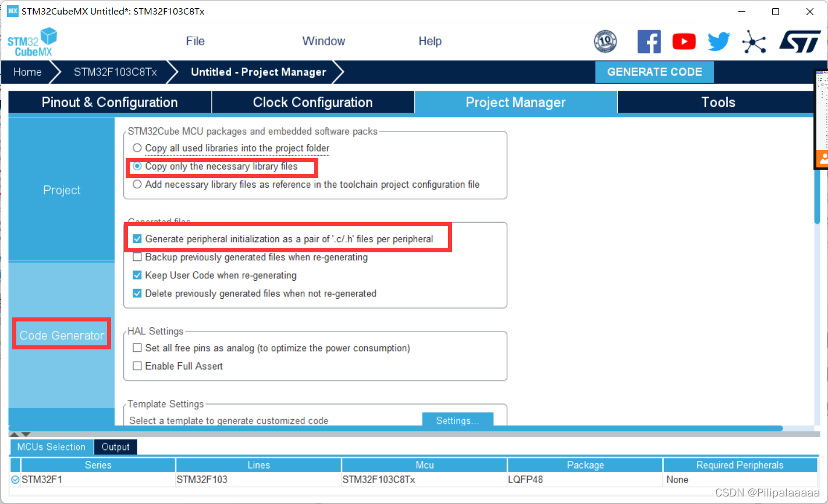Minimize the STM32CubeMX window
828x504 pixels.
coord(741,12)
